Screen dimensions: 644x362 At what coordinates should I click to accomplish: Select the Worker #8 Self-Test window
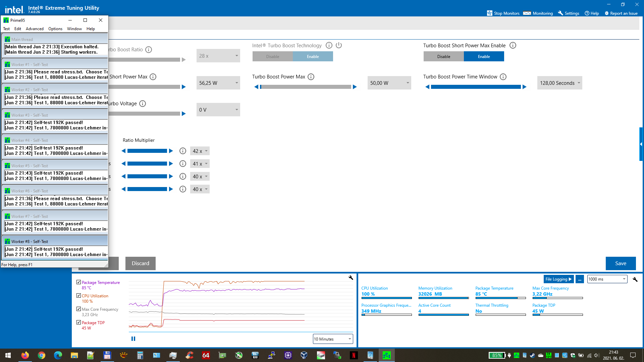coord(55,241)
